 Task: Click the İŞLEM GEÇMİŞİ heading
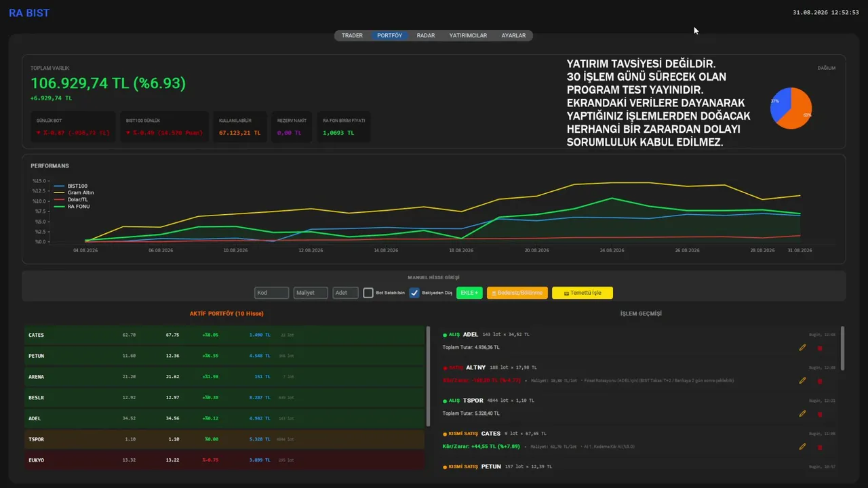point(641,314)
